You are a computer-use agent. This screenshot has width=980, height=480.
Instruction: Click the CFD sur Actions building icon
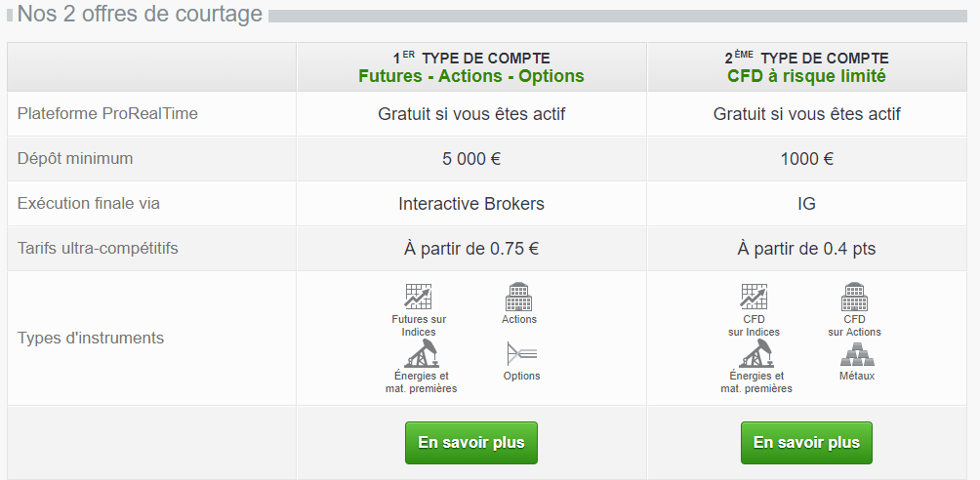click(854, 297)
